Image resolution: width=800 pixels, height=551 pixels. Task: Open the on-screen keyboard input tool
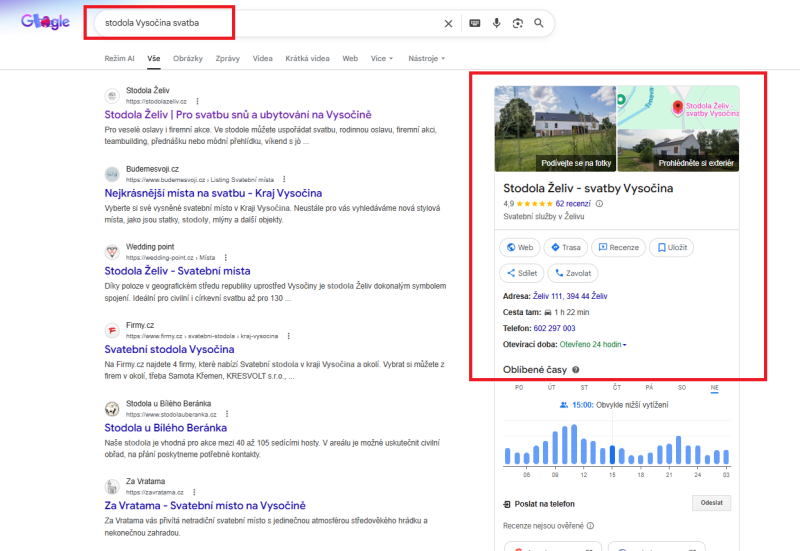[474, 23]
